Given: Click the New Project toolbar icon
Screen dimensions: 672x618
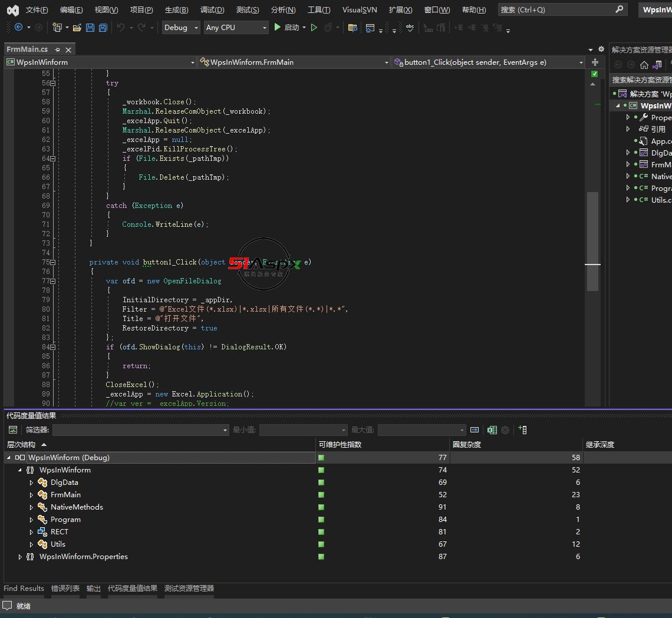Looking at the screenshot, I should [57, 28].
